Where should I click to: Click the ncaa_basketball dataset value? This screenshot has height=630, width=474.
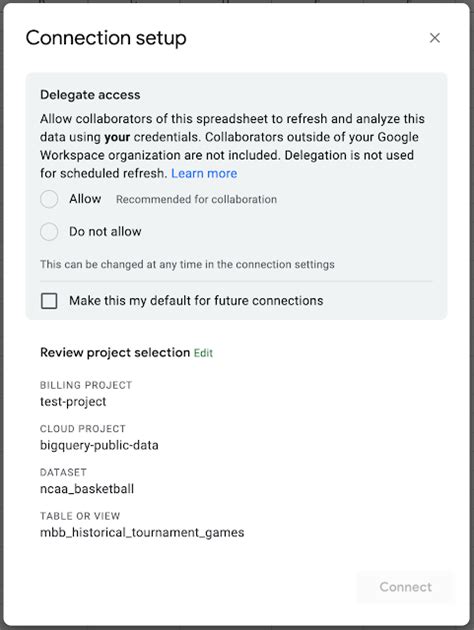tap(87, 489)
